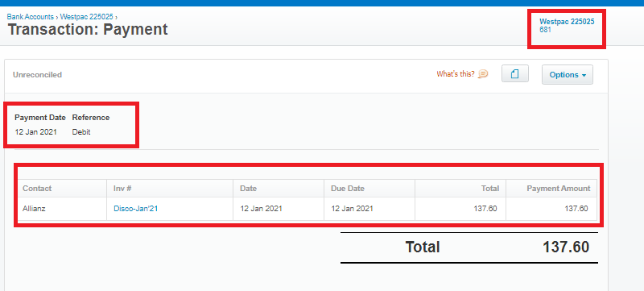
Task: Open the Options dropdown menu
Action: (568, 75)
